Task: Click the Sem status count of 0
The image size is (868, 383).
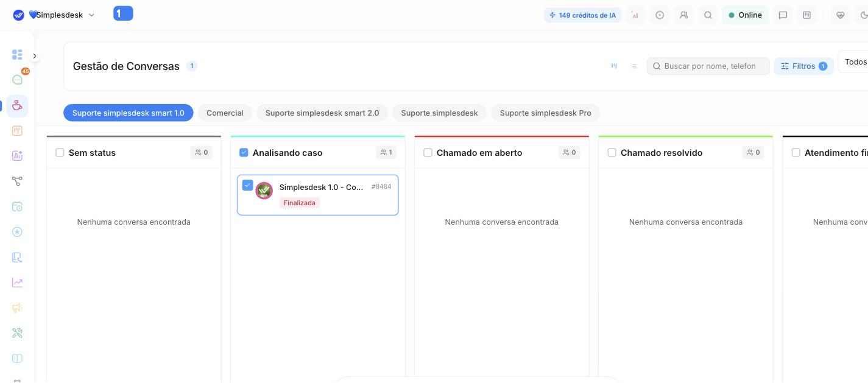Action: [202, 153]
